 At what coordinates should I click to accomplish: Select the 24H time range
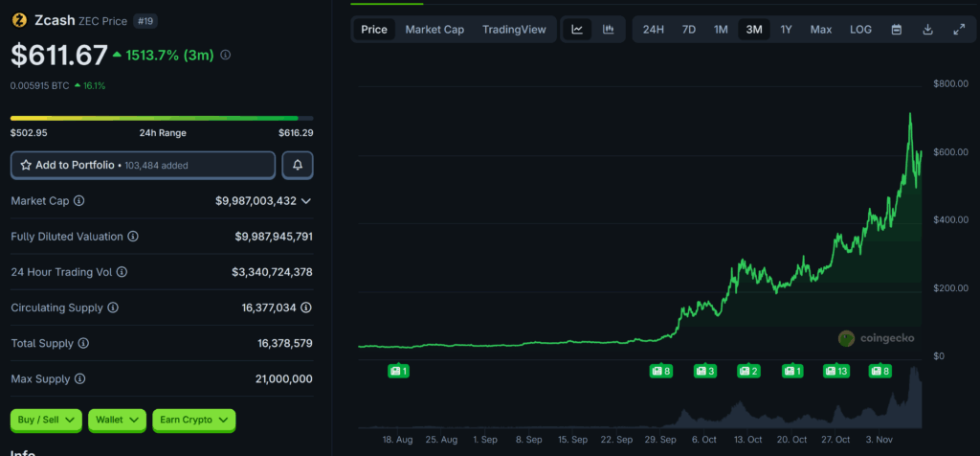click(x=653, y=30)
